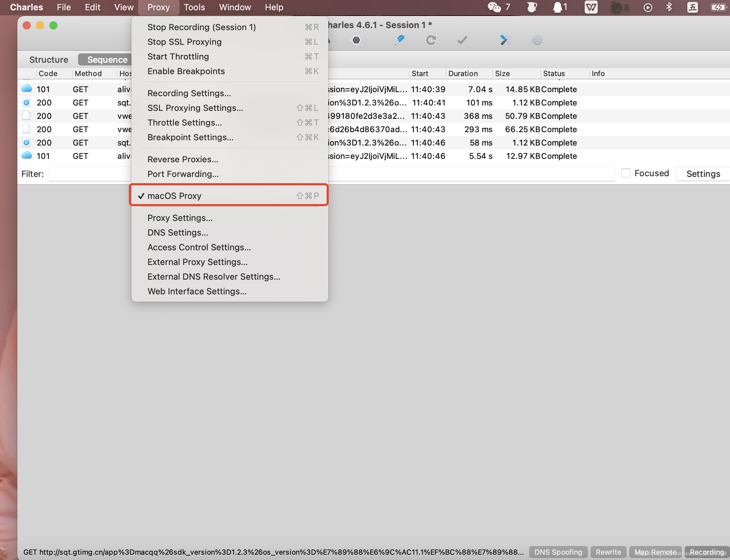
Task: Click the Settings button beside Focused
Action: tap(703, 174)
